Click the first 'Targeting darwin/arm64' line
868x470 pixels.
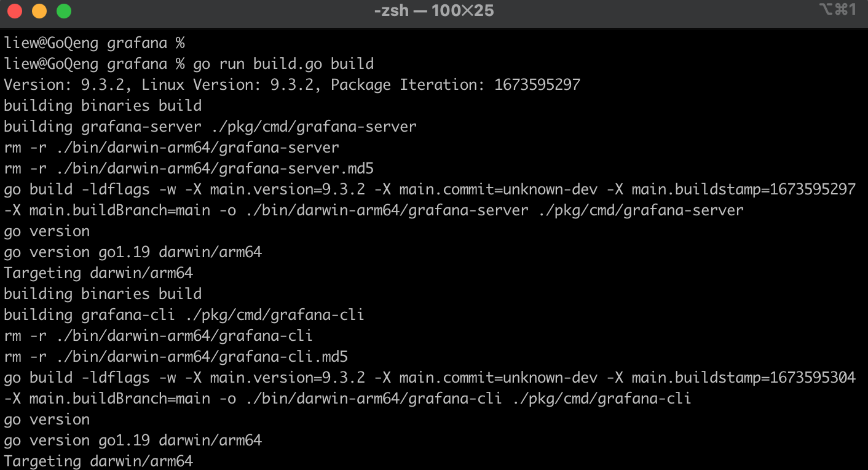coord(98,273)
